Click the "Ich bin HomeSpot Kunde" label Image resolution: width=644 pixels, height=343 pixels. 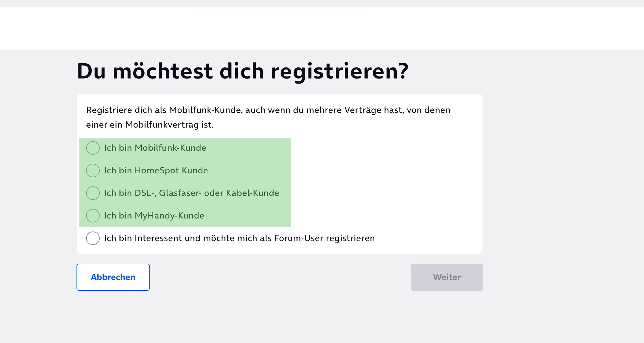[156, 171]
